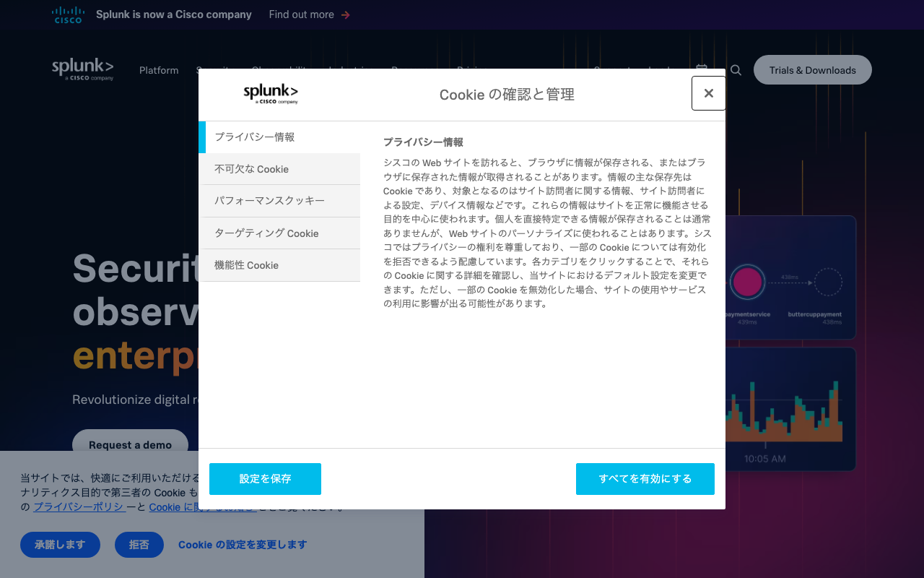
Task: Select the プライバシー情報 tab
Action: point(279,137)
